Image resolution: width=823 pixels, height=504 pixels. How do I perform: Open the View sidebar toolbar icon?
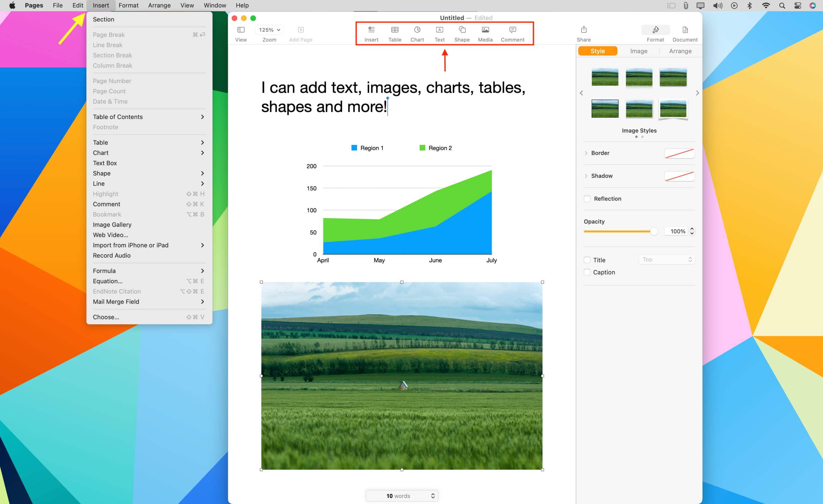(241, 30)
